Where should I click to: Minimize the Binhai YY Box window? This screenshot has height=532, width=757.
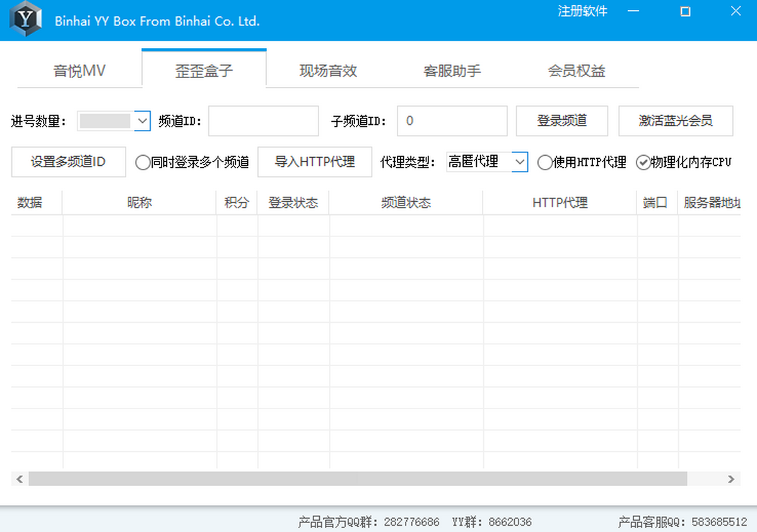coord(633,11)
